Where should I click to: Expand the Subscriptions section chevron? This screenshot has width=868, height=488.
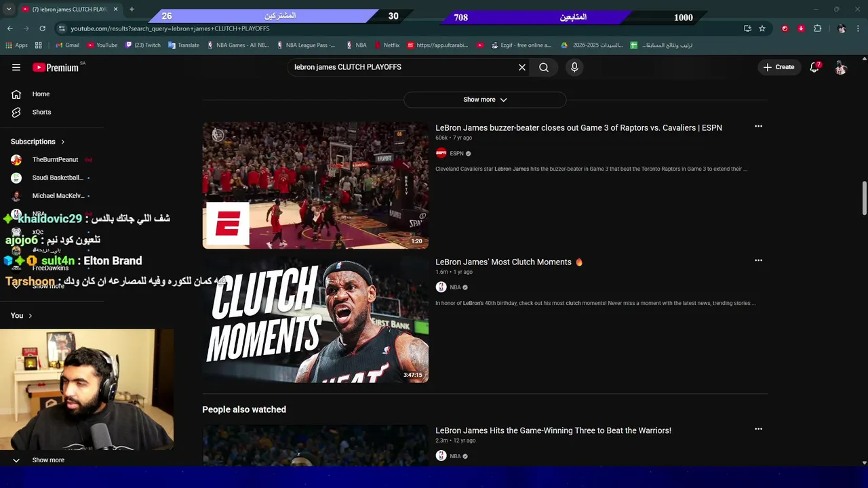(62, 142)
